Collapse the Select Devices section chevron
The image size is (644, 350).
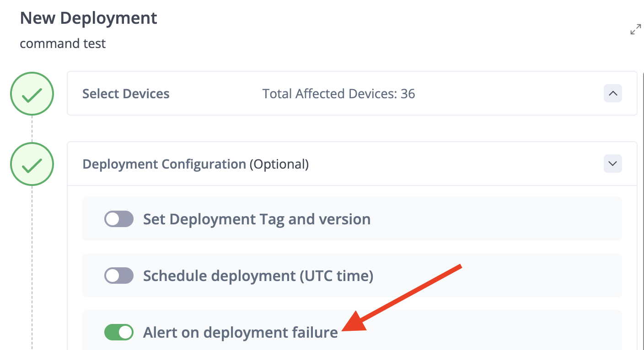pos(613,94)
